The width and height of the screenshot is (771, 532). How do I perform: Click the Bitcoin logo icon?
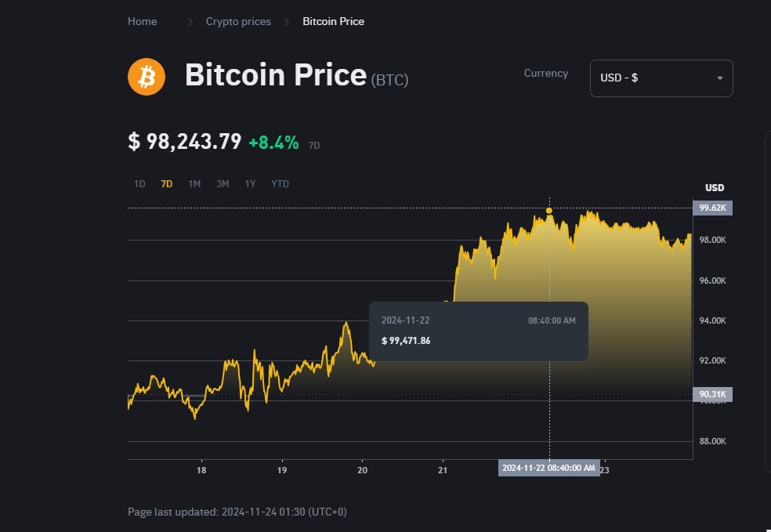146,76
